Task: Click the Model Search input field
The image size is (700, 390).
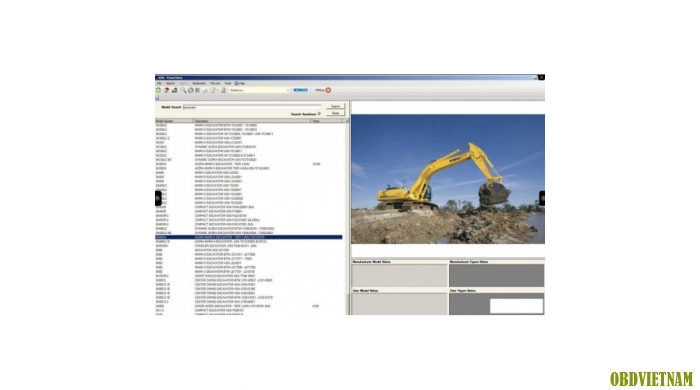Action: pos(252,107)
